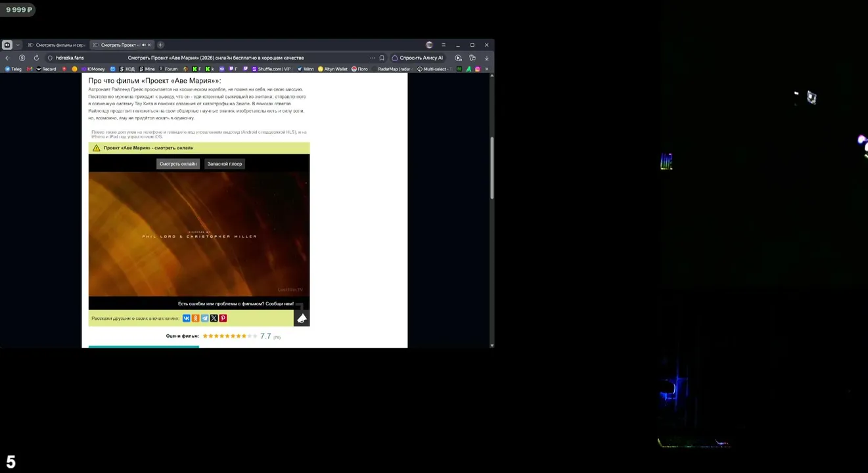Click 'Спросить Алису AI' button
868x473 pixels.
point(417,58)
